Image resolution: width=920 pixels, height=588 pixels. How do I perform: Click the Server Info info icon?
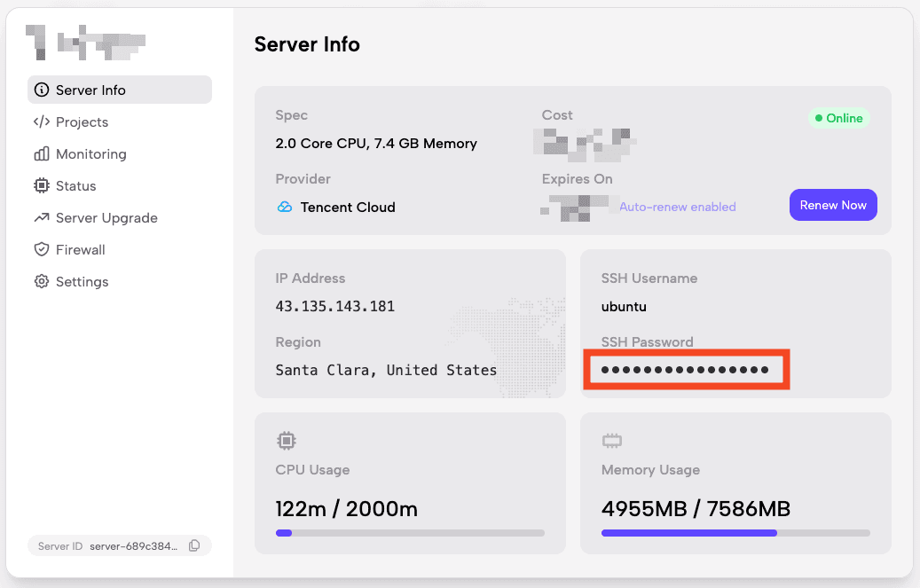42,90
